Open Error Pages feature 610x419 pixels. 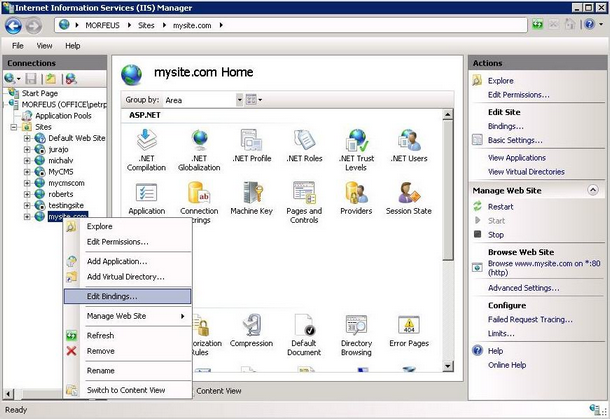click(409, 331)
